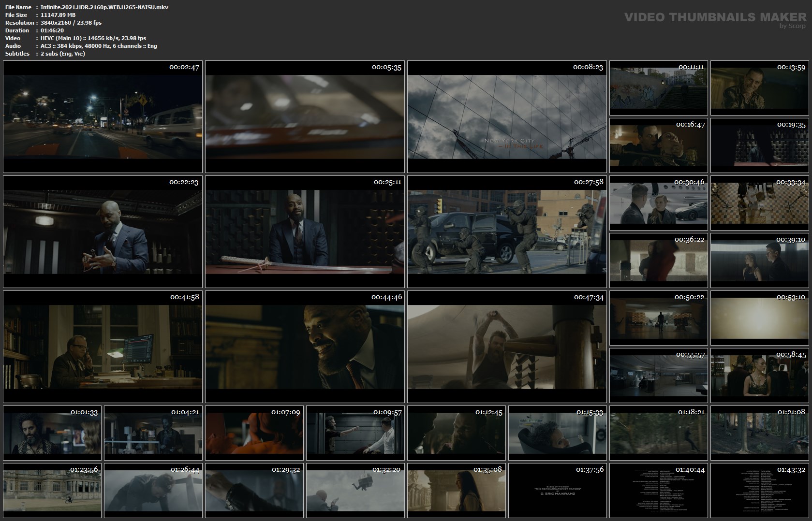The image size is (812, 521).
Task: Select the book credit frame at 01:37:56
Action: point(558,491)
